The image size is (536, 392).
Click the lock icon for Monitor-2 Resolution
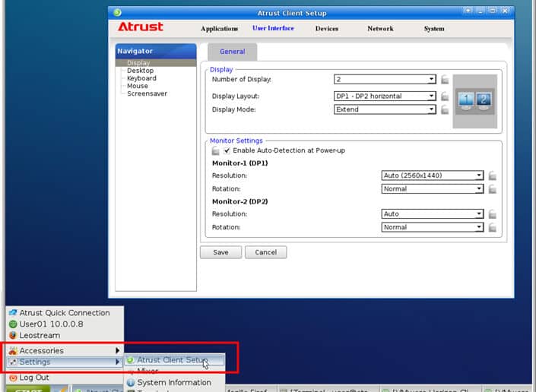[492, 214]
